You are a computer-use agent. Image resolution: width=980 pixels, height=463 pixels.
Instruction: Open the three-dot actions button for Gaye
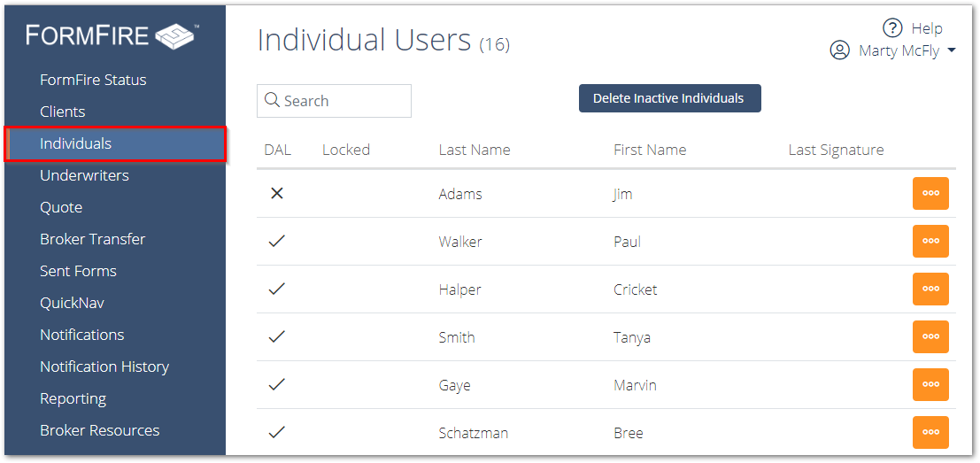coord(930,385)
